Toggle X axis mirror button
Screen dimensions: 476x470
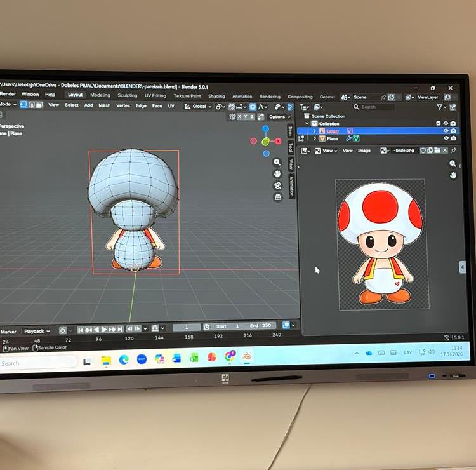[239, 117]
